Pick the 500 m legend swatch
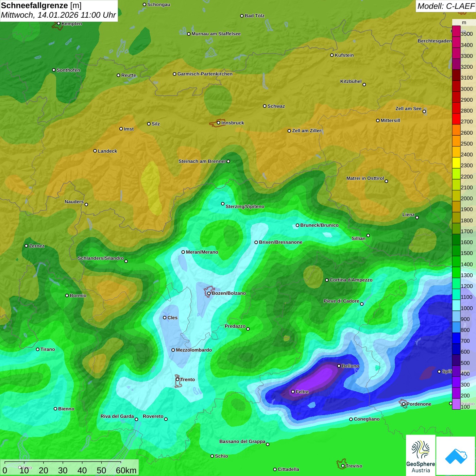This screenshot has height=476, width=476. (456, 360)
